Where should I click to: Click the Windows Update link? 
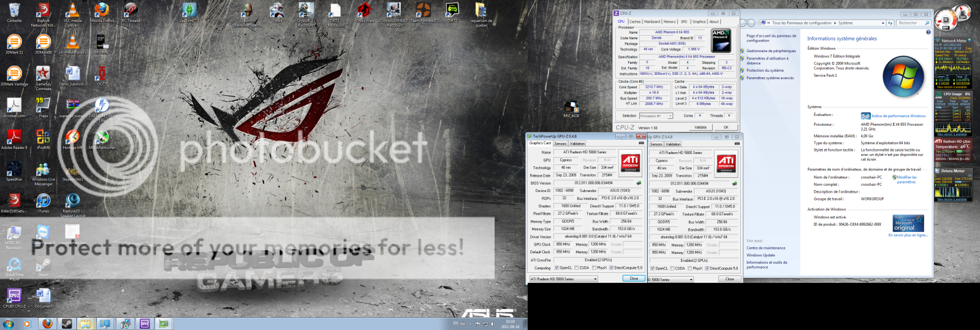(761, 255)
